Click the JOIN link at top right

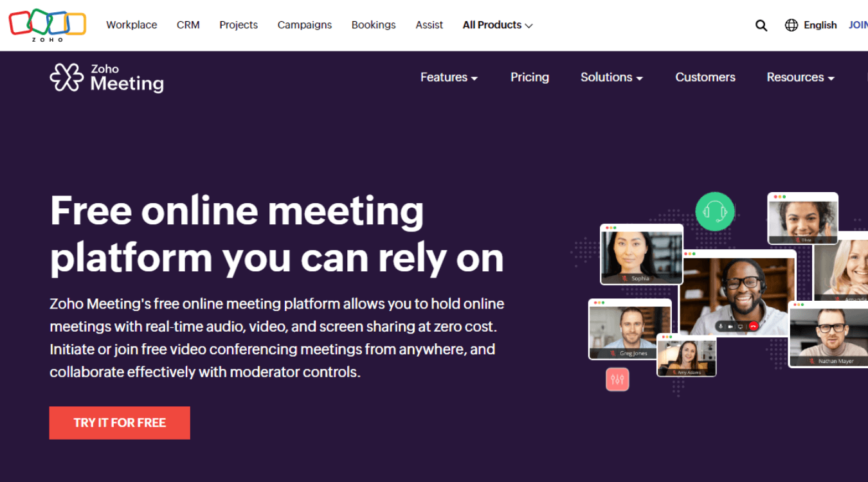click(858, 25)
